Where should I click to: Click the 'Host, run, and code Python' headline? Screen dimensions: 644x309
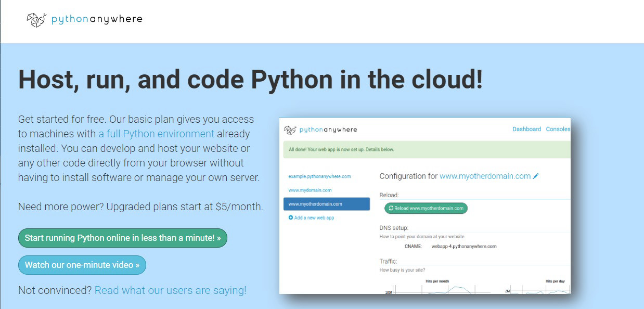point(250,80)
